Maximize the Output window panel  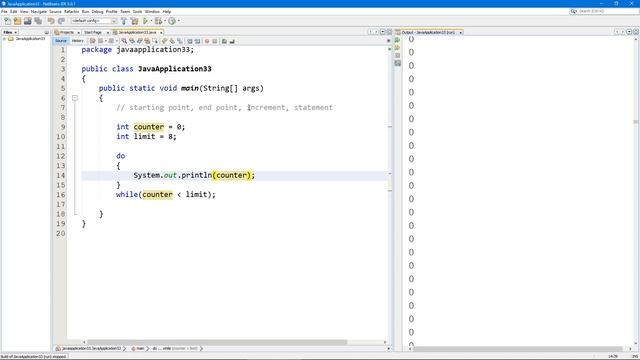tap(636, 32)
